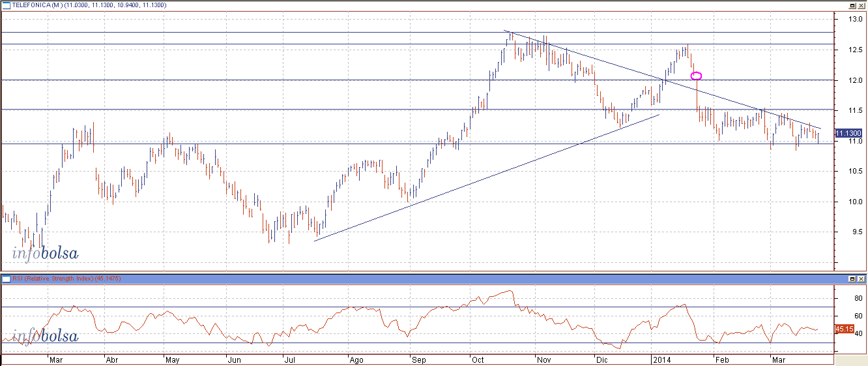868x366 pixels.
Task: Click the TELEFONICA chart pane window icon
Action: [x=6, y=5]
